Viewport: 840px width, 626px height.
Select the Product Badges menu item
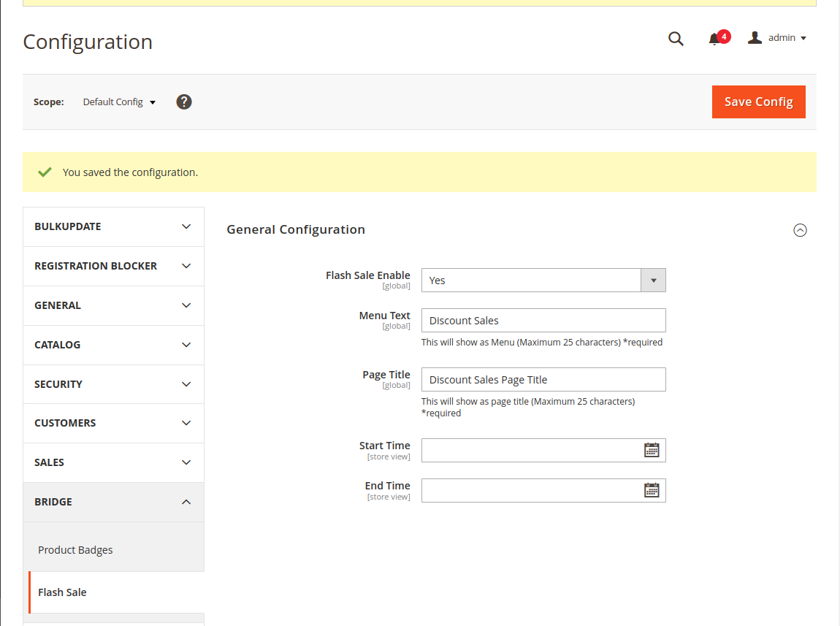coord(75,550)
